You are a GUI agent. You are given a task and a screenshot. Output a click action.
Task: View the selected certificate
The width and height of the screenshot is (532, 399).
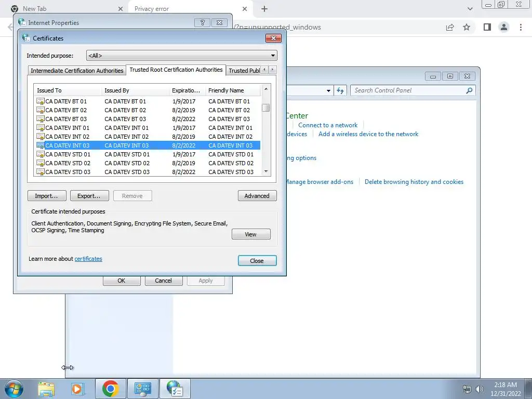(x=251, y=234)
